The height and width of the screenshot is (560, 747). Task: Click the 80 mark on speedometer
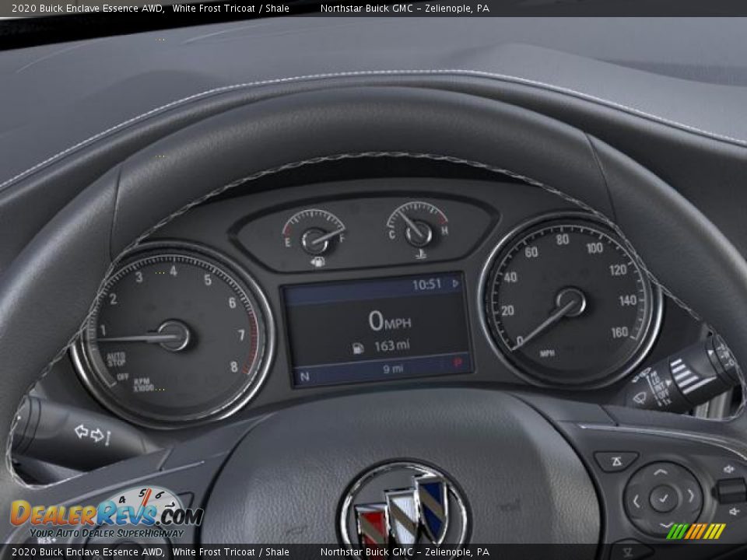562,239
